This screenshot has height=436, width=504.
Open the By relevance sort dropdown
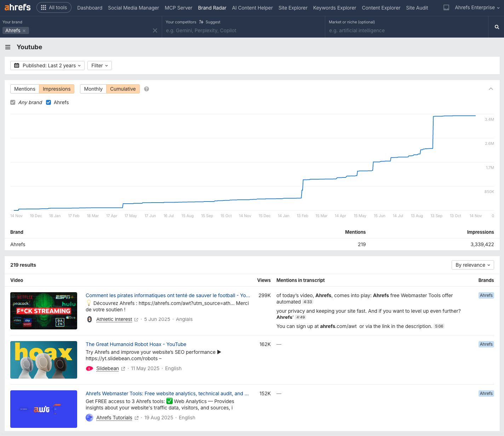472,265
